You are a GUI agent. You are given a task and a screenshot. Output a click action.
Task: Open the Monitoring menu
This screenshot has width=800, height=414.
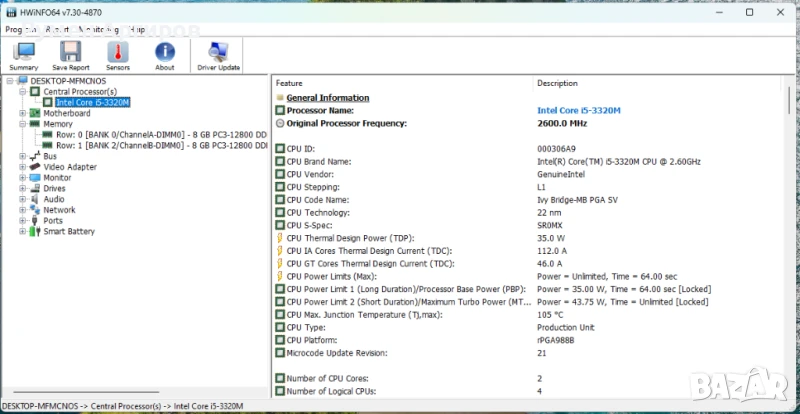[x=100, y=30]
